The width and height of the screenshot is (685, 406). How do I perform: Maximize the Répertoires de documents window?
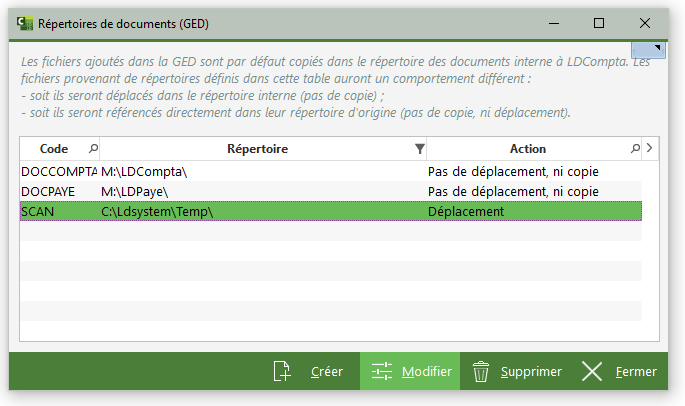(x=599, y=22)
